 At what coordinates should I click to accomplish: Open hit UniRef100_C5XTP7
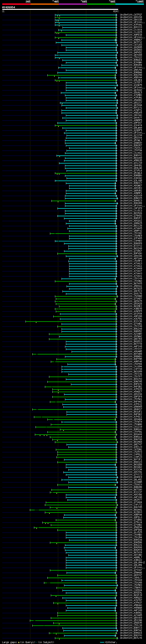click(x=131, y=376)
